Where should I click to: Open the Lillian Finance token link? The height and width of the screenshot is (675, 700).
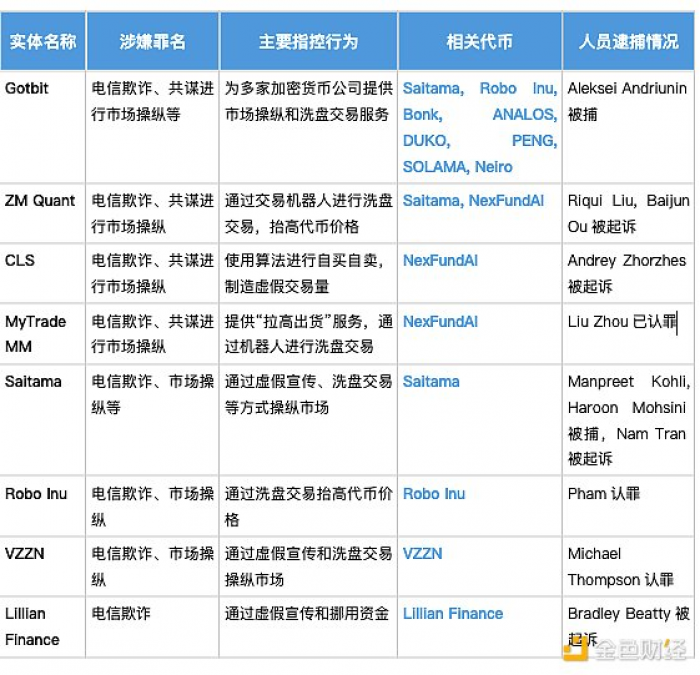tap(453, 613)
